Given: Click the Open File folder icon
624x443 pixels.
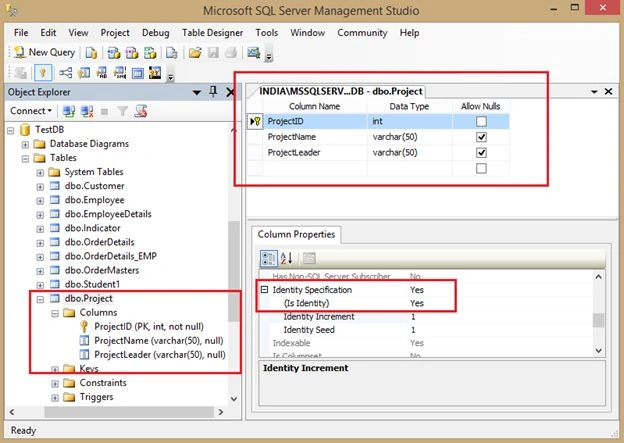Looking at the screenshot, I should click(195, 53).
